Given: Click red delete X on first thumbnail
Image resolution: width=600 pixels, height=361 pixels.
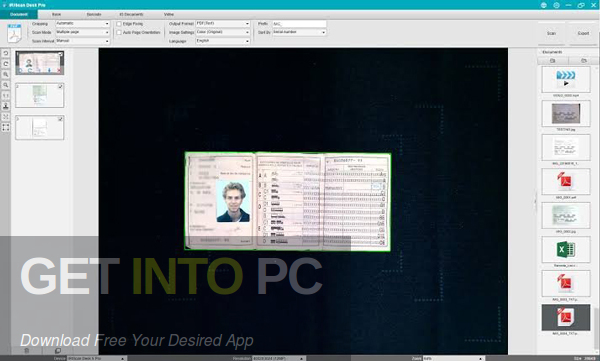Looking at the screenshot, I should (59, 70).
